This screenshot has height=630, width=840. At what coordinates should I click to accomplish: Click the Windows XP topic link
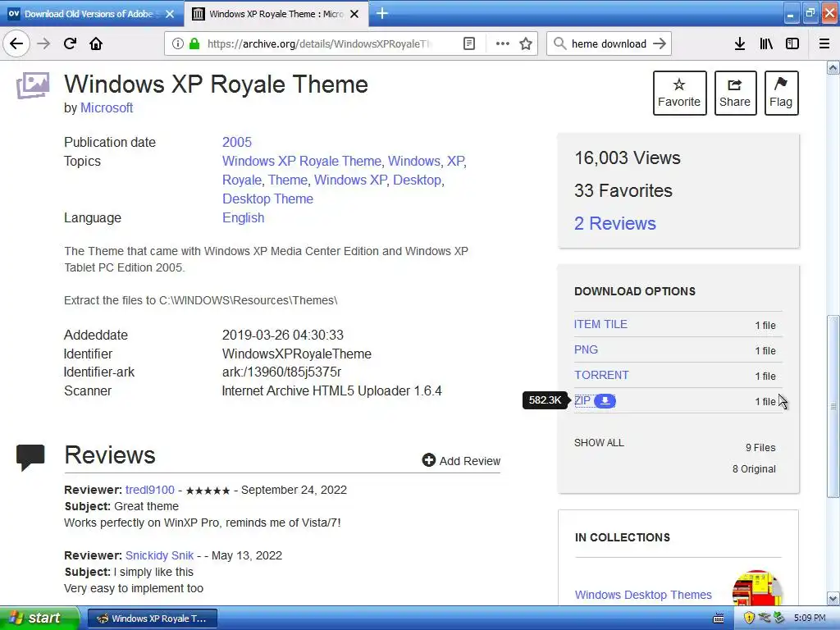coord(350,180)
